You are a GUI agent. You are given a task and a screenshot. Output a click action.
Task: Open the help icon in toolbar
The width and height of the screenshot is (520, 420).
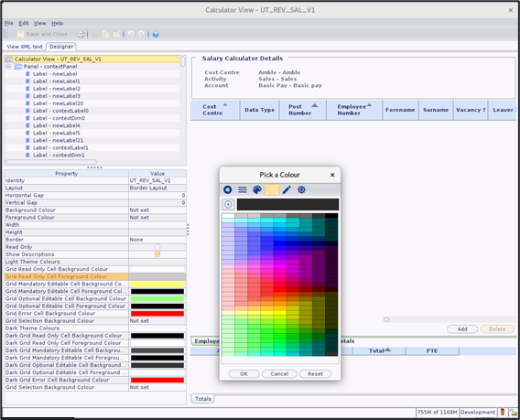pos(156,34)
